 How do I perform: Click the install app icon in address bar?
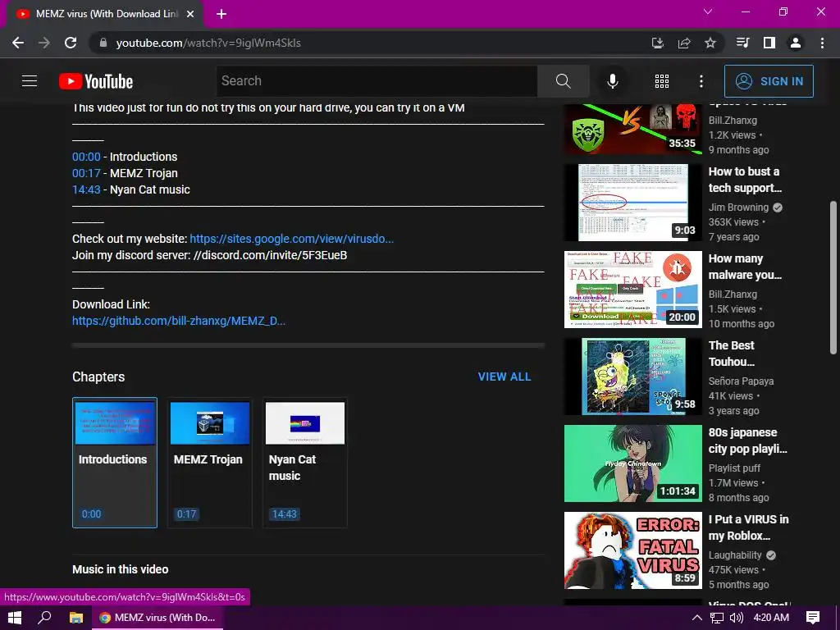tap(657, 43)
